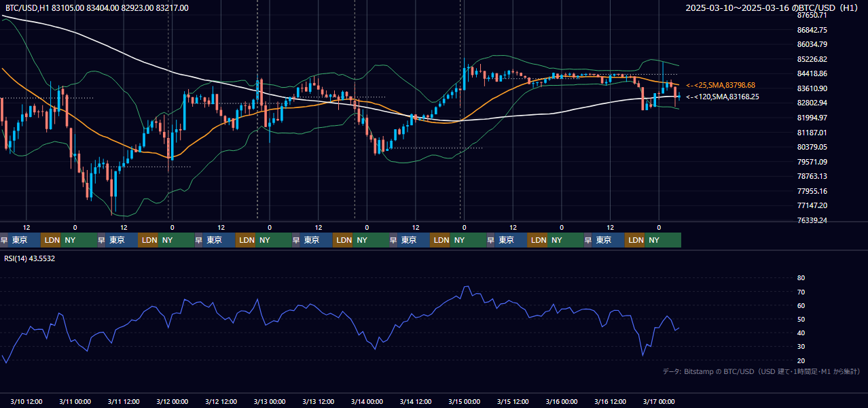Click the 3/13 12:00 date label
Screen dimensions: 868x408
click(x=319, y=401)
